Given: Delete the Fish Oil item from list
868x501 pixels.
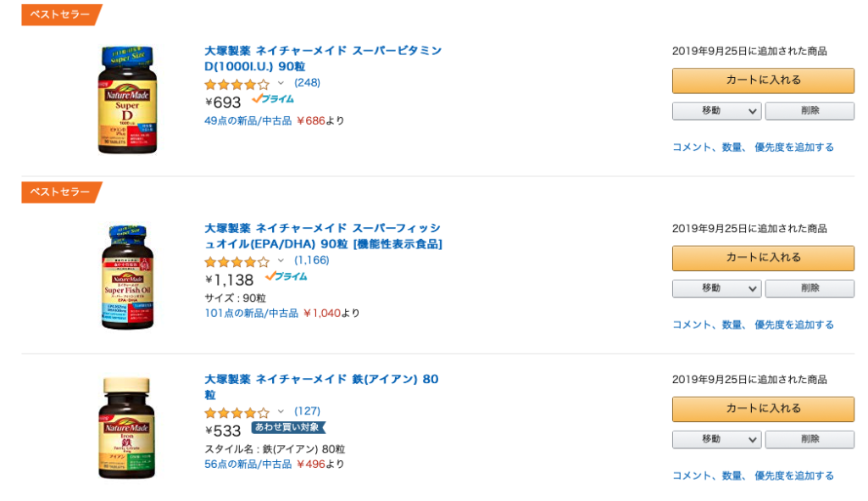Looking at the screenshot, I should click(810, 288).
